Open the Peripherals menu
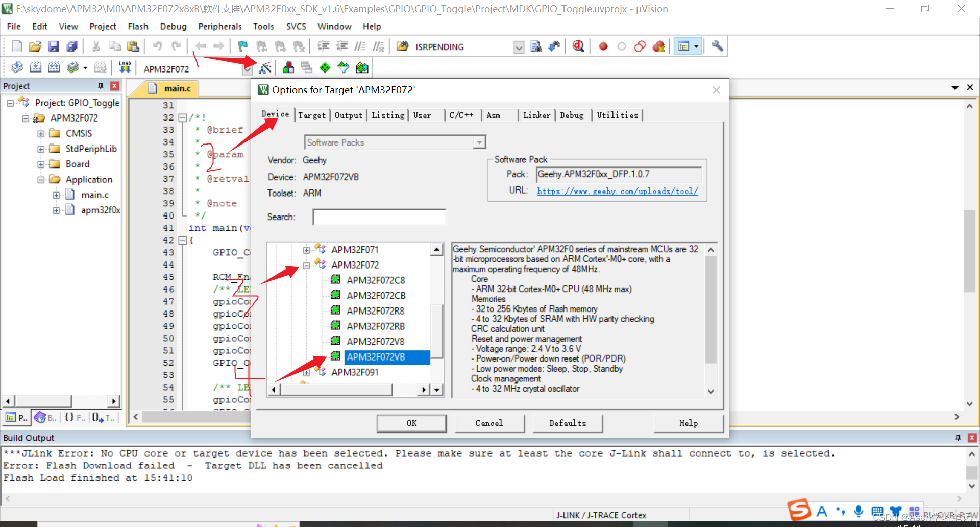Viewport: 980px width, 527px height. (x=220, y=26)
